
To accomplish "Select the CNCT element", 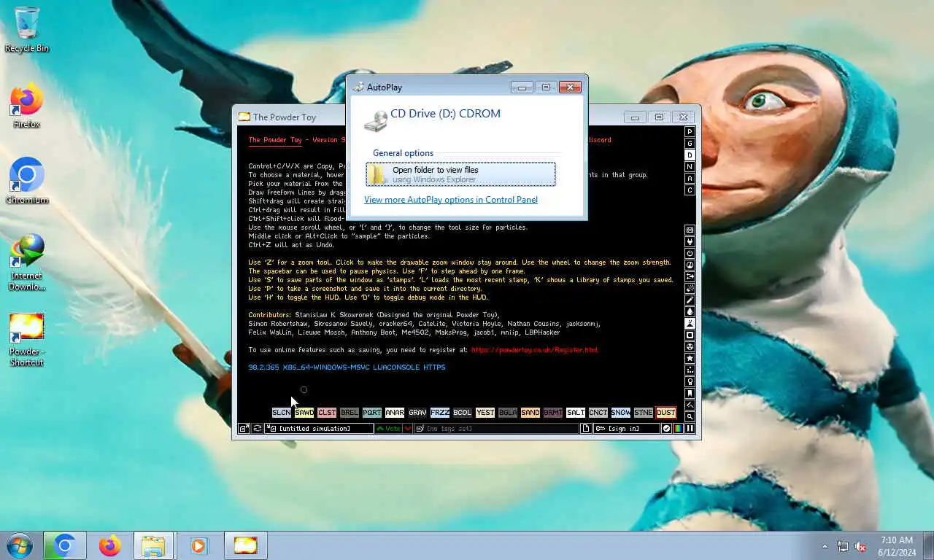I will pyautogui.click(x=598, y=413).
